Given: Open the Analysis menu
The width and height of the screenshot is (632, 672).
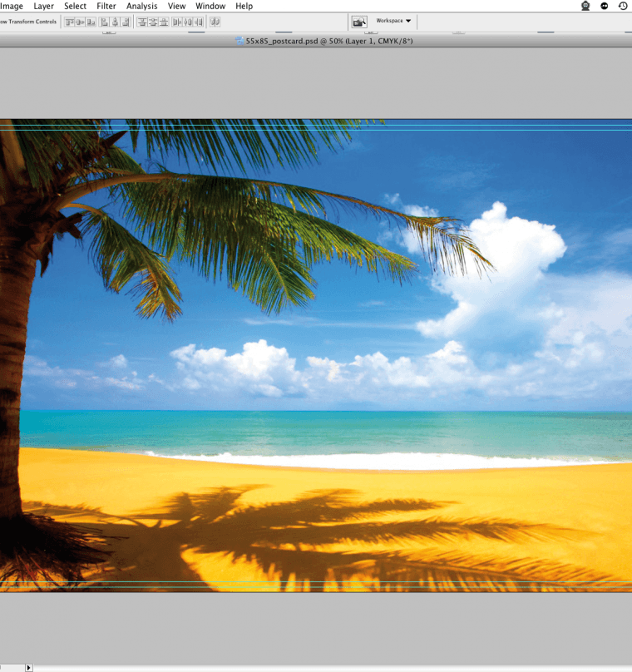Looking at the screenshot, I should click(142, 6).
